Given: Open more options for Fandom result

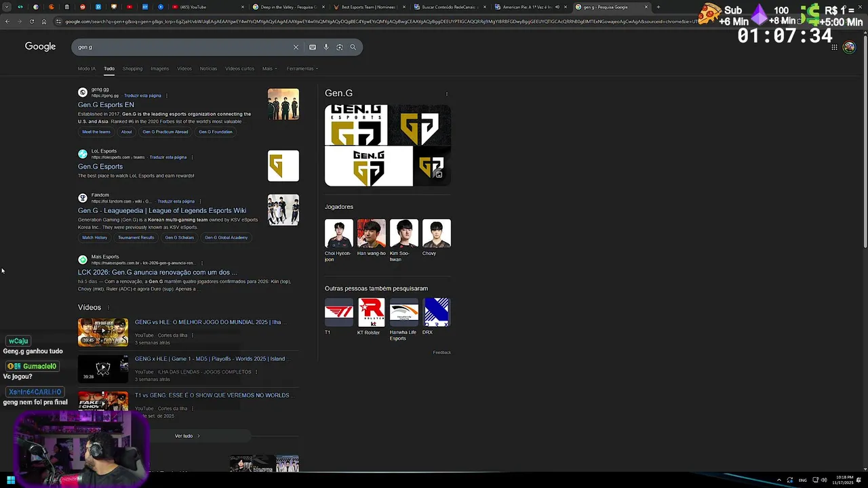Looking at the screenshot, I should click(200, 201).
